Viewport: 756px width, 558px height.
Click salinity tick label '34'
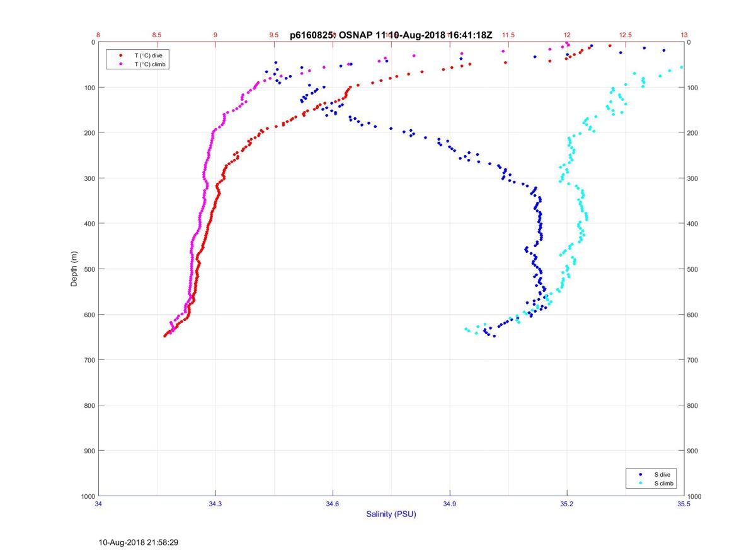(x=99, y=504)
